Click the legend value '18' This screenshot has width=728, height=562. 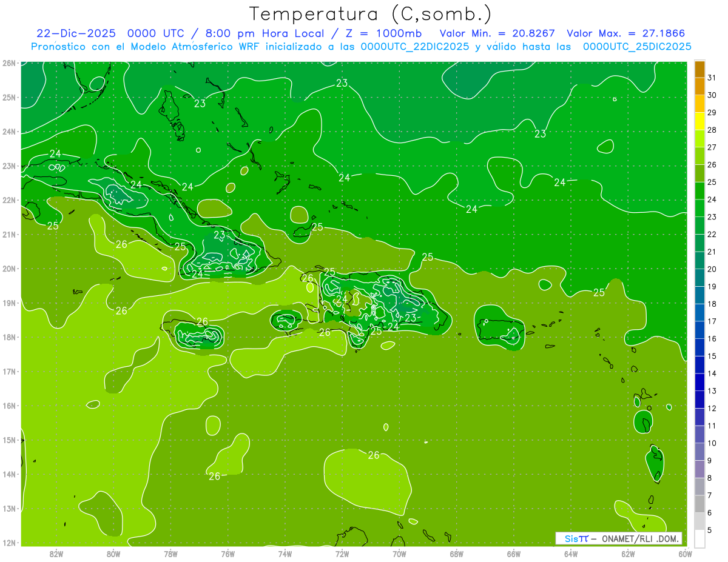click(712, 304)
